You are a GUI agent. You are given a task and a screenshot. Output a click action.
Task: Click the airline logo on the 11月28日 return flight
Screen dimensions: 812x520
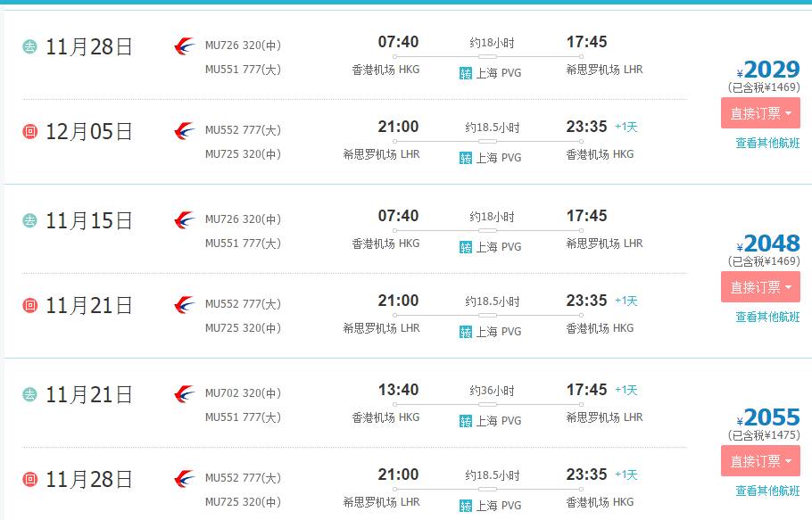185,479
